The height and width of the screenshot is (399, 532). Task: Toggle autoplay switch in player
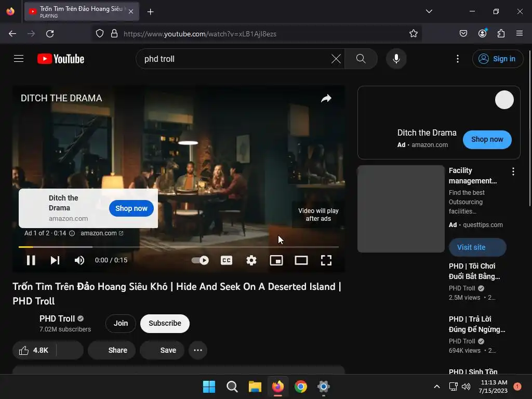tap(200, 260)
